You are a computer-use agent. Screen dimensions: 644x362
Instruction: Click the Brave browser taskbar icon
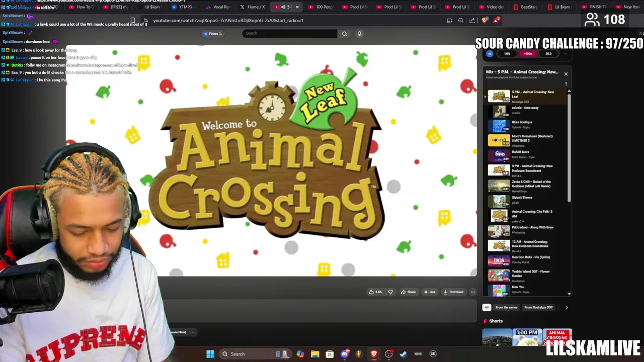tap(374, 354)
